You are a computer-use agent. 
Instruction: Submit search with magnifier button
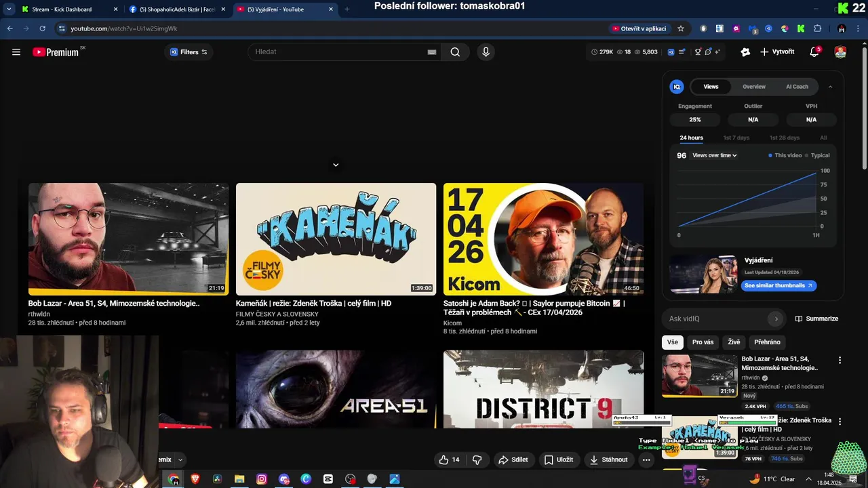[455, 52]
